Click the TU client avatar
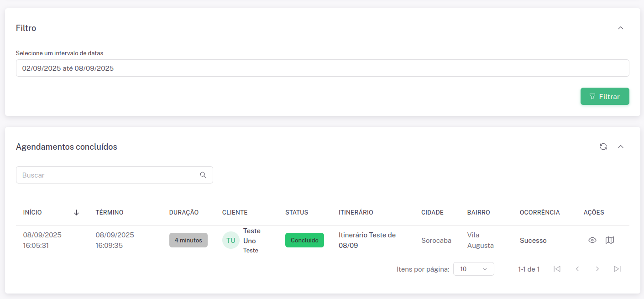Image resolution: width=644 pixels, height=299 pixels. pyautogui.click(x=231, y=240)
